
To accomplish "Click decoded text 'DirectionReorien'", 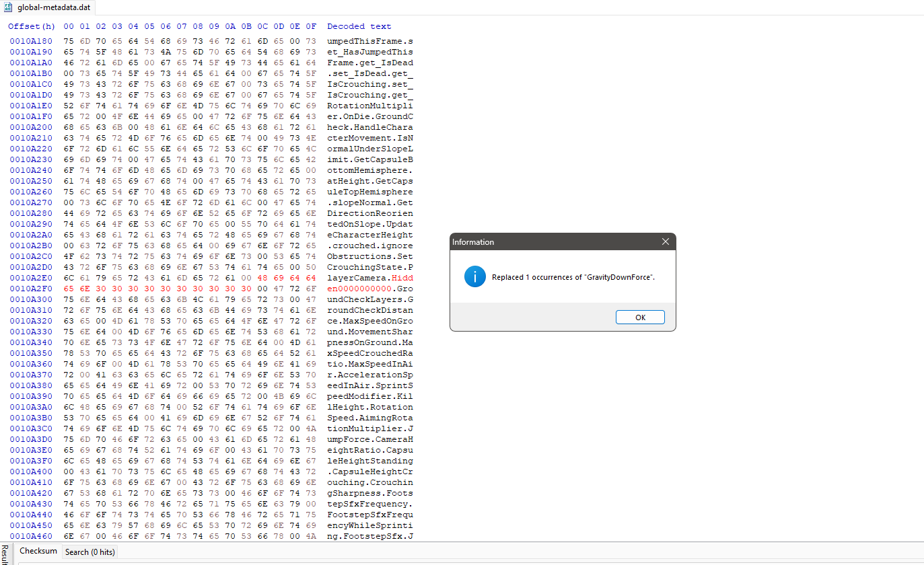I will 370,214.
